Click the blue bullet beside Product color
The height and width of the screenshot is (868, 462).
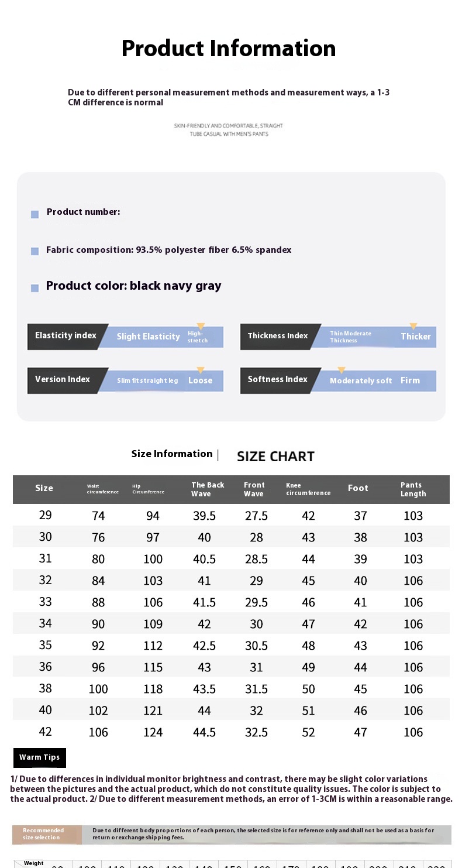(x=35, y=288)
